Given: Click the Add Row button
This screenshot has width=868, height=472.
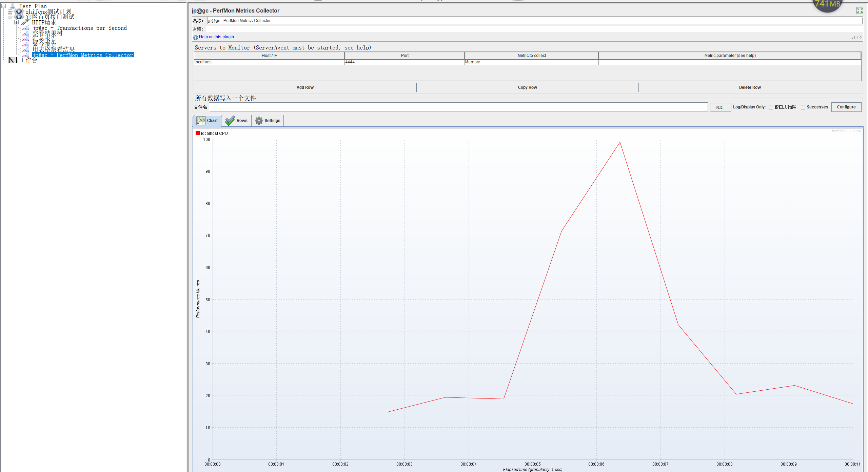Looking at the screenshot, I should 305,87.
